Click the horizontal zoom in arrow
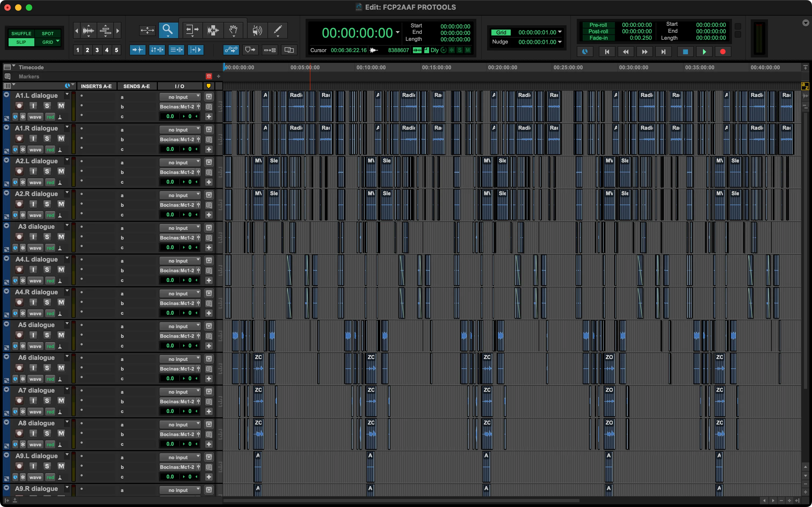812x507 pixels. pos(118,31)
